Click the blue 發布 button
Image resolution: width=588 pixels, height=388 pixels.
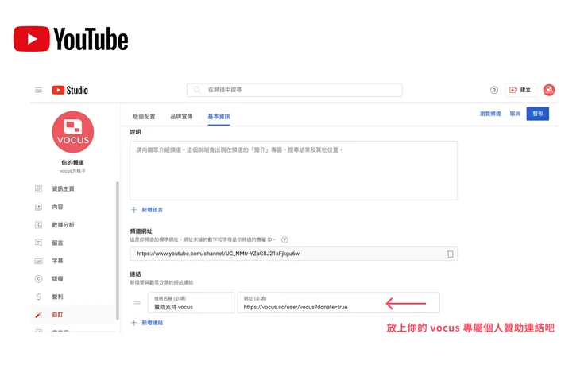tap(538, 114)
